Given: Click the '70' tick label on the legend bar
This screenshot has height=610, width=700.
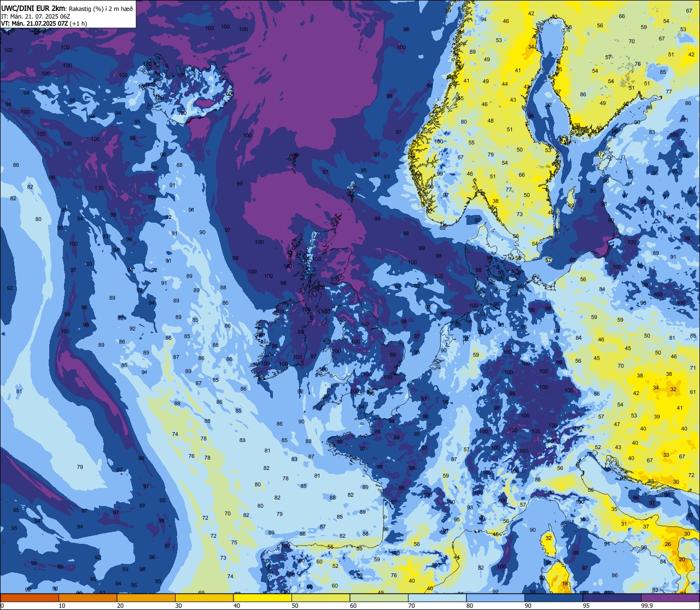Looking at the screenshot, I should [411, 606].
